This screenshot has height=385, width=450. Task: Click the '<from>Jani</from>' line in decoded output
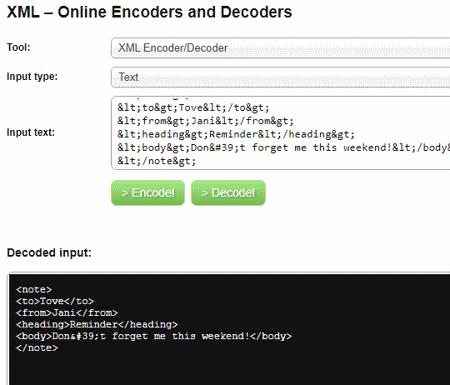point(67,313)
